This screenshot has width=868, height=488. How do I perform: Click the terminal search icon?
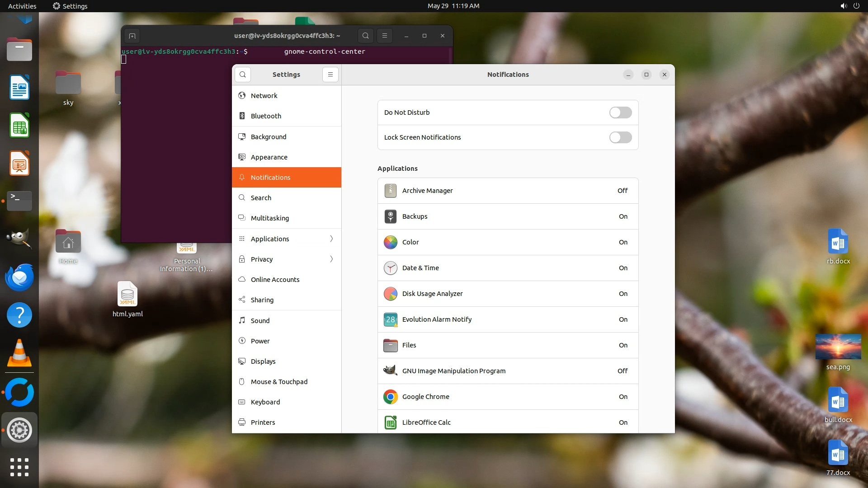pyautogui.click(x=365, y=36)
